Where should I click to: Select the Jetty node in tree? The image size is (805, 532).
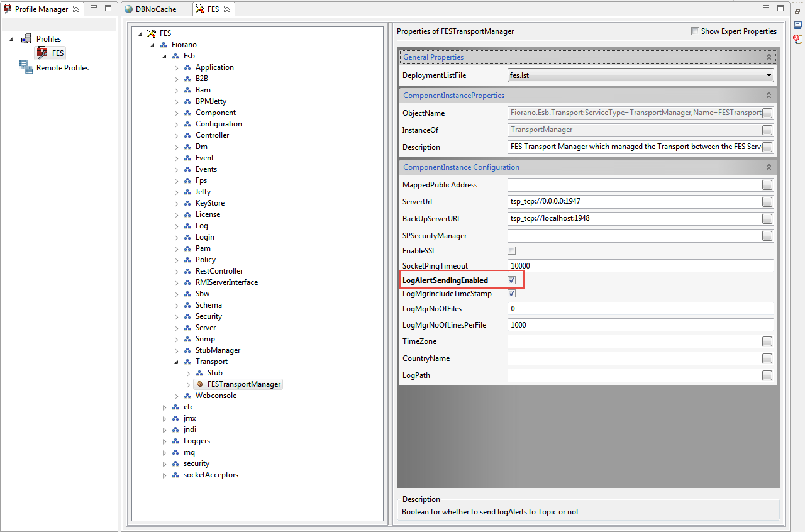203,192
